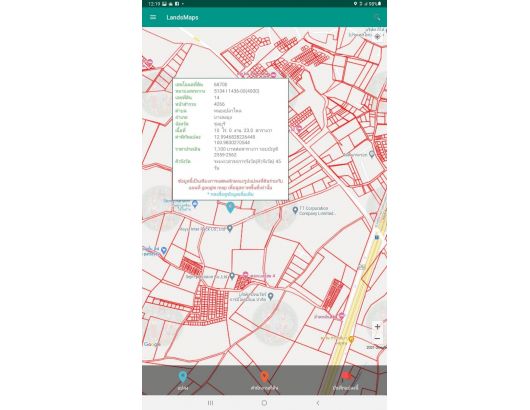Screen dimensions: 530x410
Task: Tap the my-location crosshair button
Action: 378,37
